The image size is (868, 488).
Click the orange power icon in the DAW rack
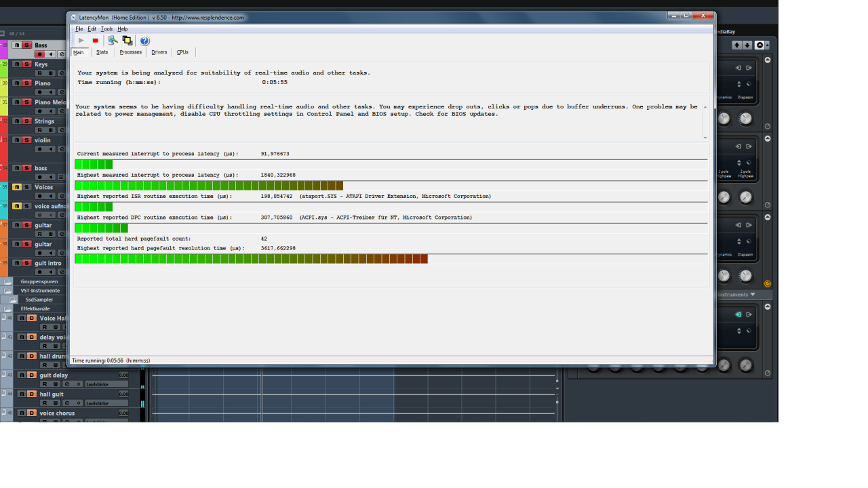pos(768,284)
